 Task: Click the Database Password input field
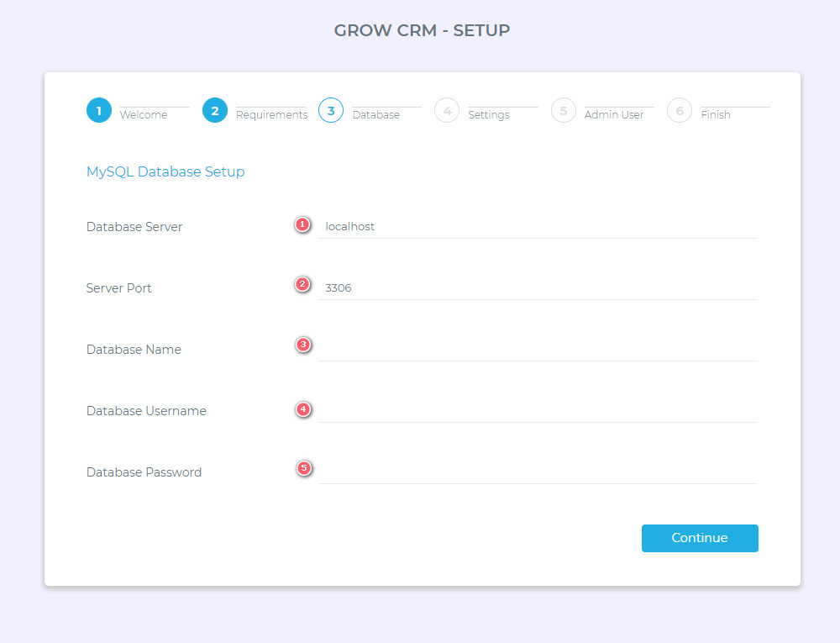click(x=538, y=472)
